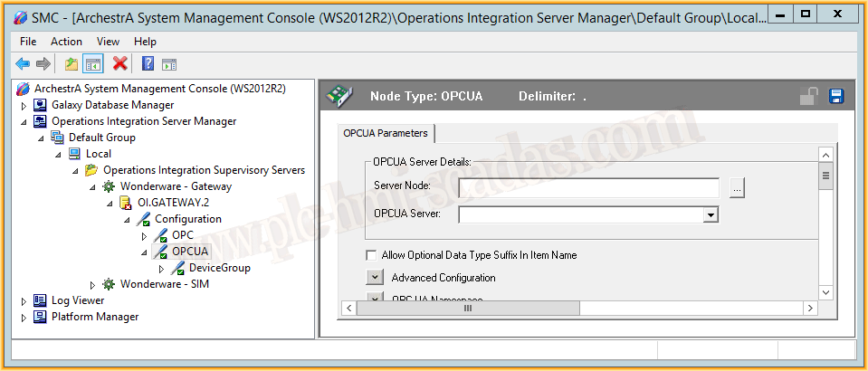Viewport: 868px width, 371px height.
Task: Enable Allow Optional Data Type Suffix checkbox
Action: point(371,255)
